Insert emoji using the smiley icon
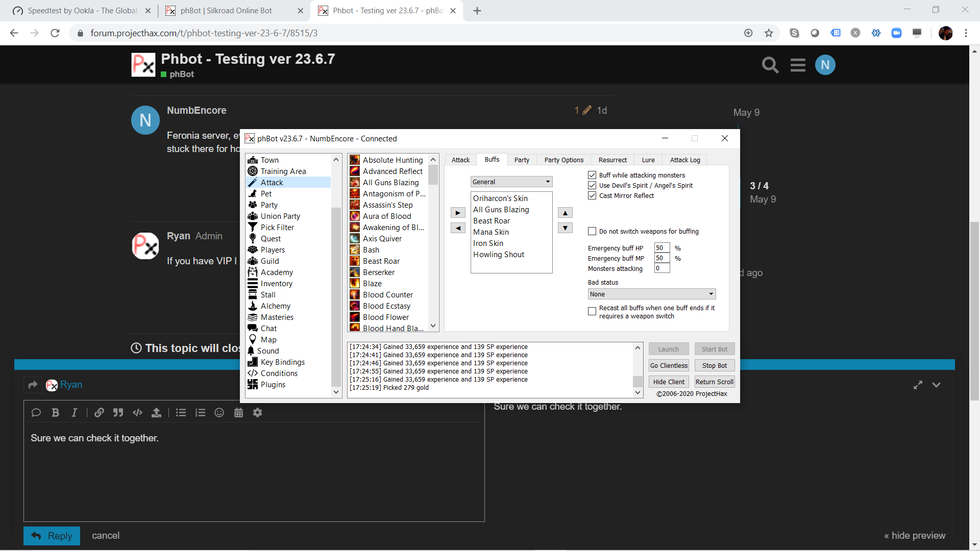 pos(219,413)
